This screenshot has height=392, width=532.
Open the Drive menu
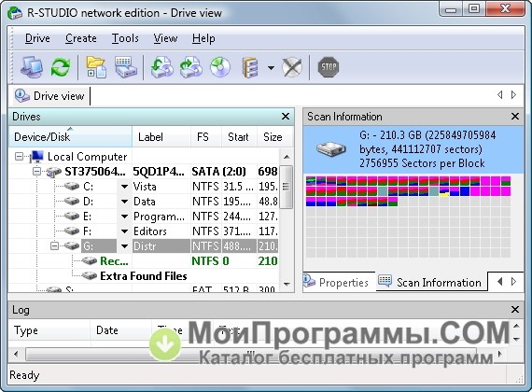[x=37, y=38]
